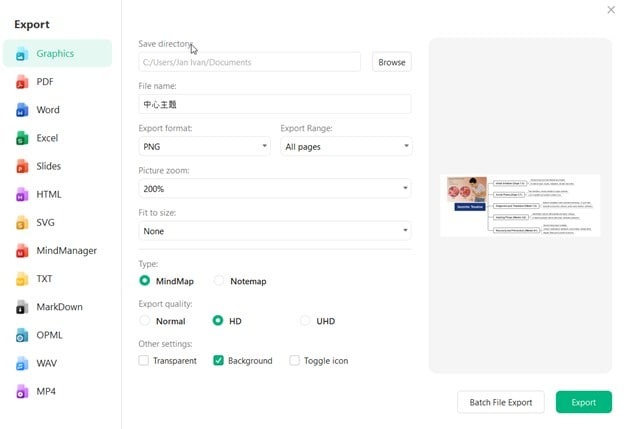Choose Normal export quality

(x=144, y=320)
